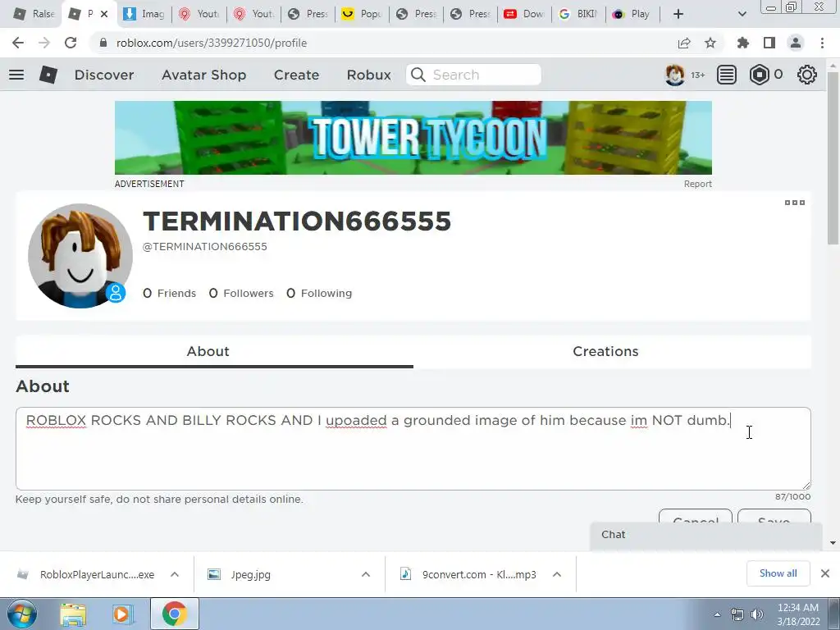Viewport: 840px width, 630px height.
Task: Click the page vertical scrollbar thumb
Action: [833, 157]
